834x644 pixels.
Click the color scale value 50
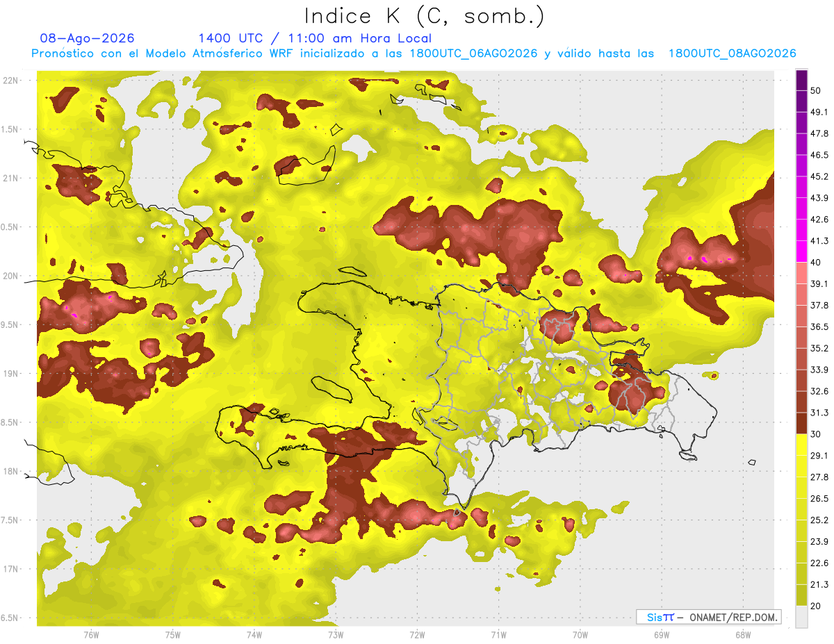click(x=817, y=90)
